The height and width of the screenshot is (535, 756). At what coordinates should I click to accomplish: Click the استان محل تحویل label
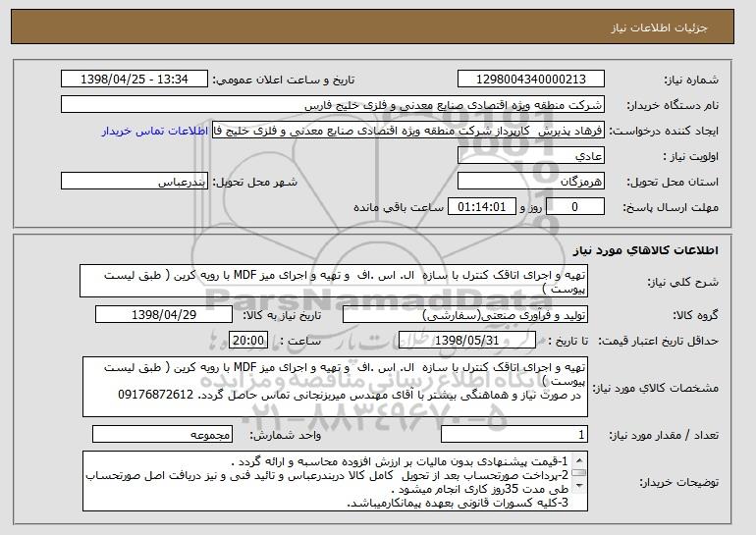point(673,182)
